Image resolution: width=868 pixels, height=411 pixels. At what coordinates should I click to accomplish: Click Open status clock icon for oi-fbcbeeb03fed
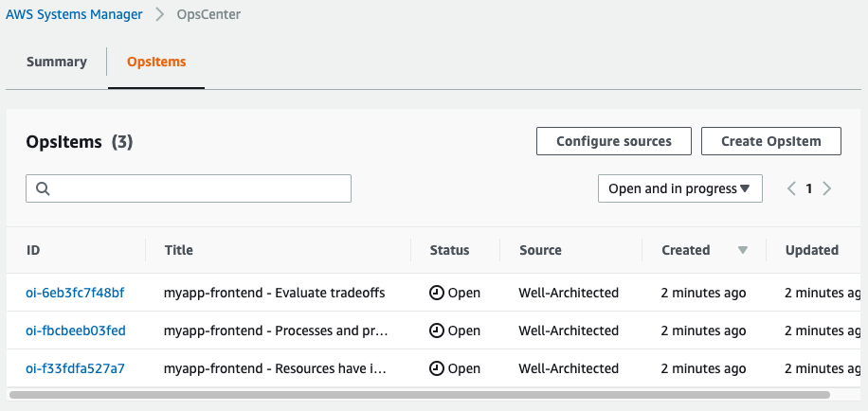click(x=437, y=331)
